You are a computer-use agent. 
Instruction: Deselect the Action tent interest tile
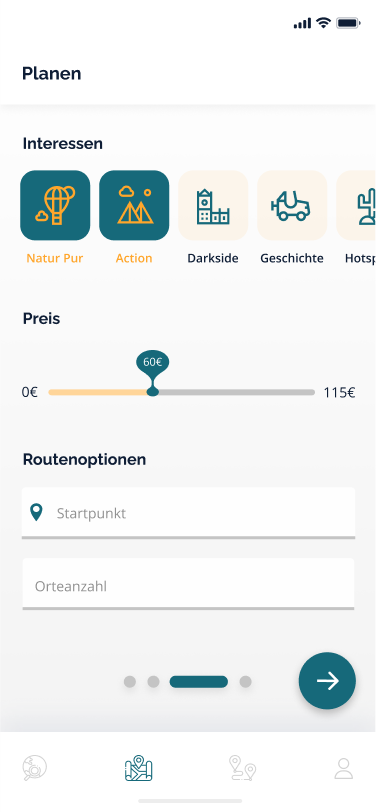coord(134,206)
